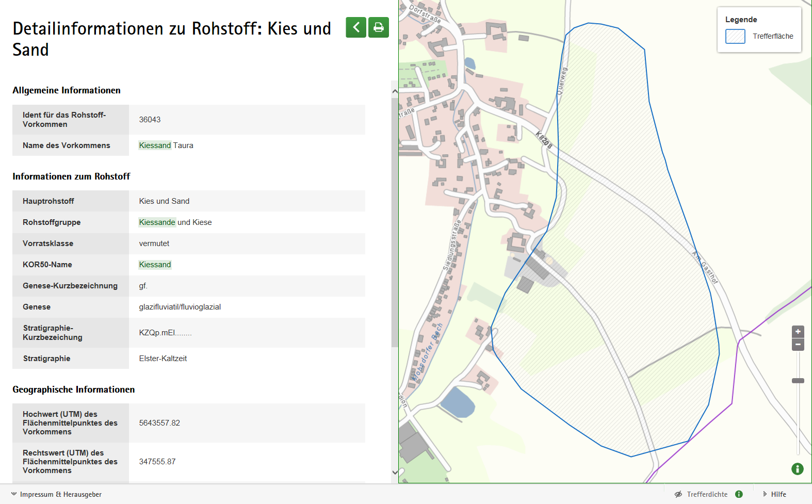
Task: Toggle Trefferdichte visibility eye icon
Action: 678,494
